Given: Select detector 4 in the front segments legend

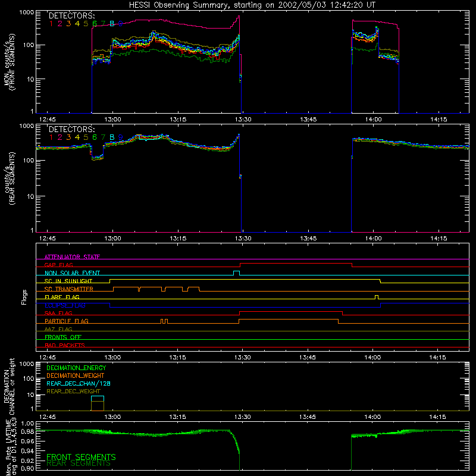Looking at the screenshot, I should point(77,24).
